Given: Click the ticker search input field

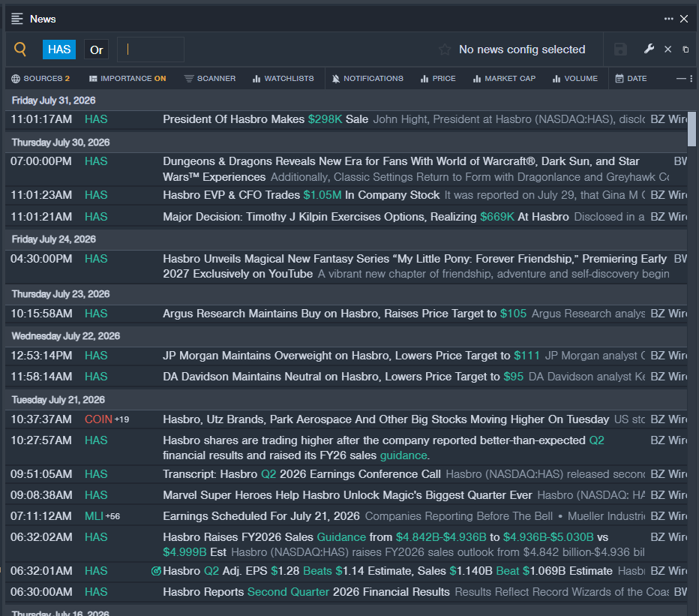Looking at the screenshot, I should tap(151, 50).
